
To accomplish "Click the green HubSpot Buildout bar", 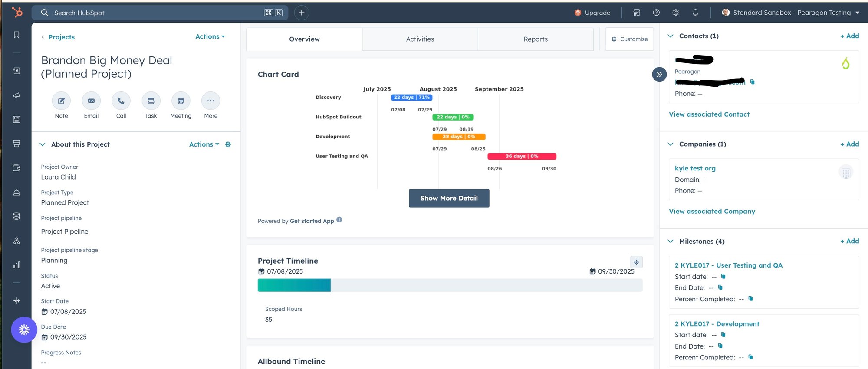I will [453, 117].
